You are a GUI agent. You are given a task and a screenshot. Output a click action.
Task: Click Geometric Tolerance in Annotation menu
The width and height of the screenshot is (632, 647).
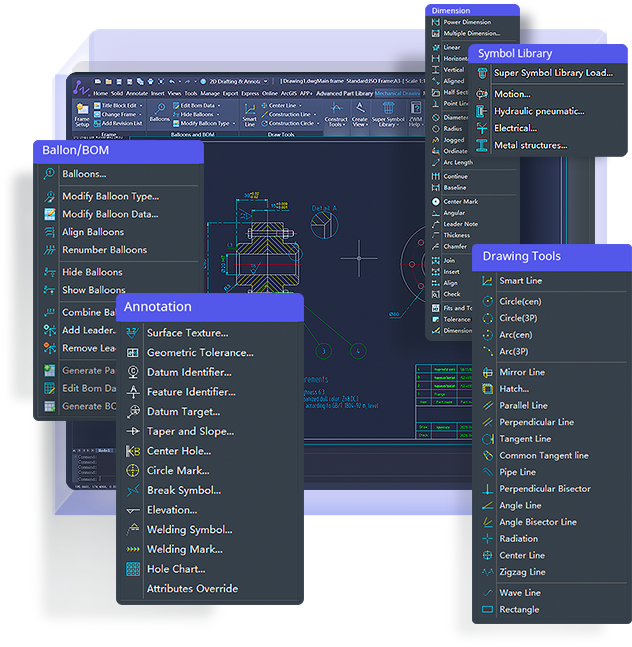[200, 352]
